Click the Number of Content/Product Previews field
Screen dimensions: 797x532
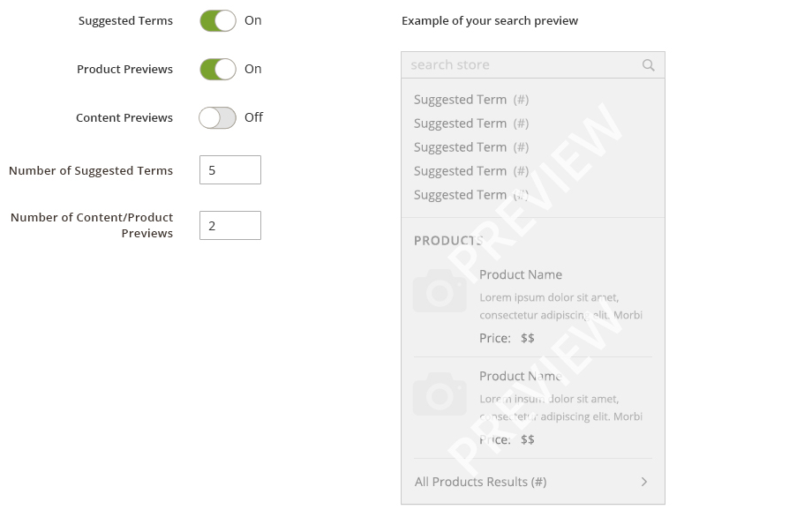tap(230, 226)
